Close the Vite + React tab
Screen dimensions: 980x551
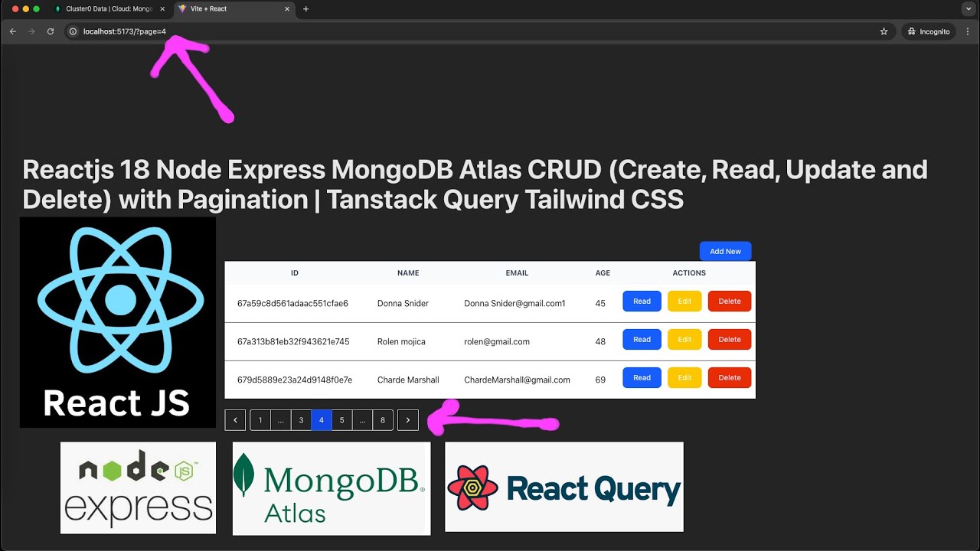click(x=287, y=9)
